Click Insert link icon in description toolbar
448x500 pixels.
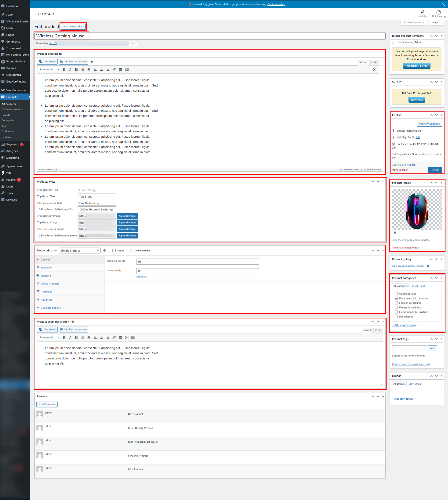114,69
